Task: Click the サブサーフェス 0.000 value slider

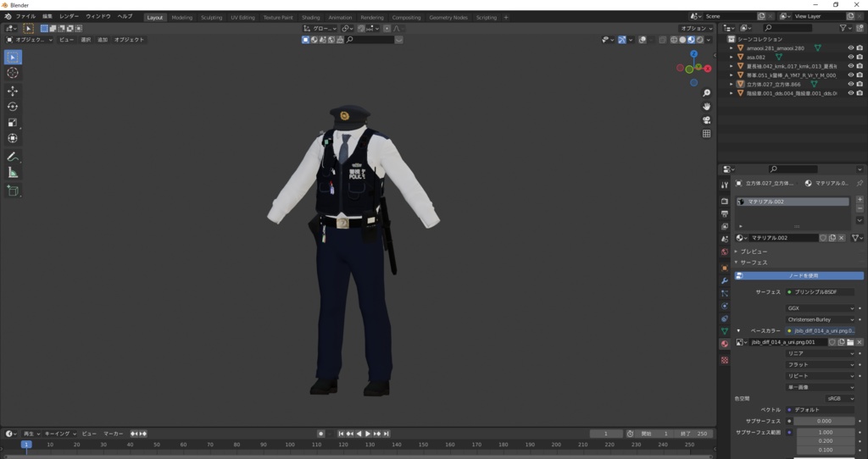Action: [x=824, y=421]
